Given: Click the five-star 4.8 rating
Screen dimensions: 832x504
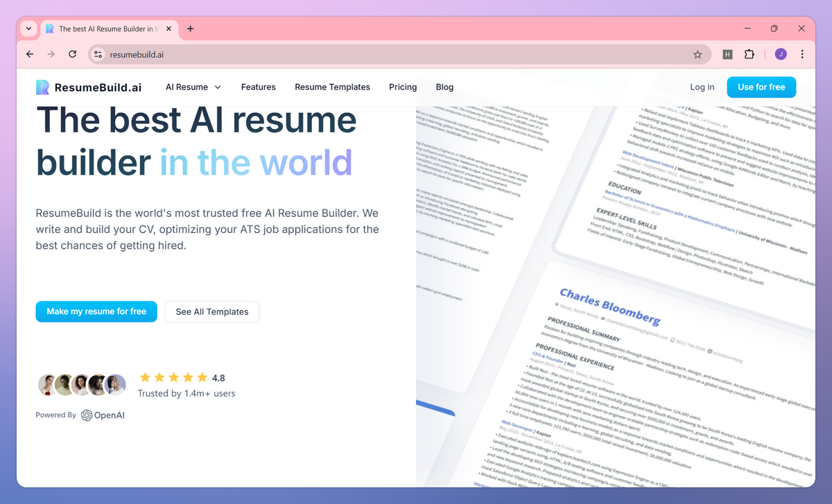Looking at the screenshot, I should pos(182,378).
